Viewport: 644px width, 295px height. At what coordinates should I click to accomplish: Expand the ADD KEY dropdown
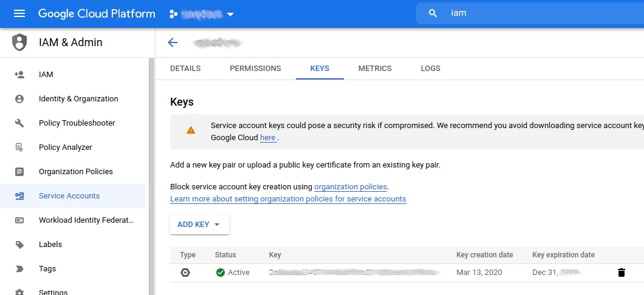pos(200,225)
